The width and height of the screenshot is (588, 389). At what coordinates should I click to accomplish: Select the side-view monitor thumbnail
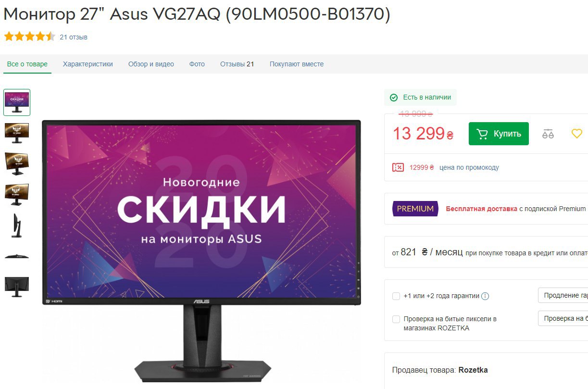pyautogui.click(x=17, y=225)
